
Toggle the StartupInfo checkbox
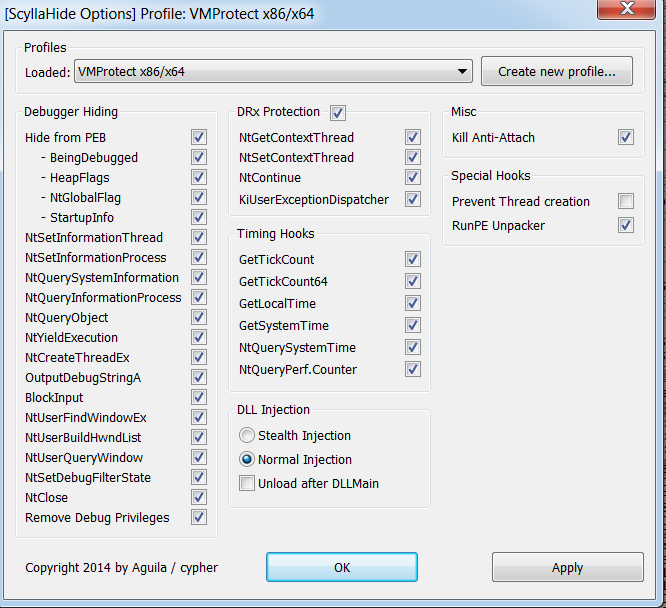(x=199, y=217)
